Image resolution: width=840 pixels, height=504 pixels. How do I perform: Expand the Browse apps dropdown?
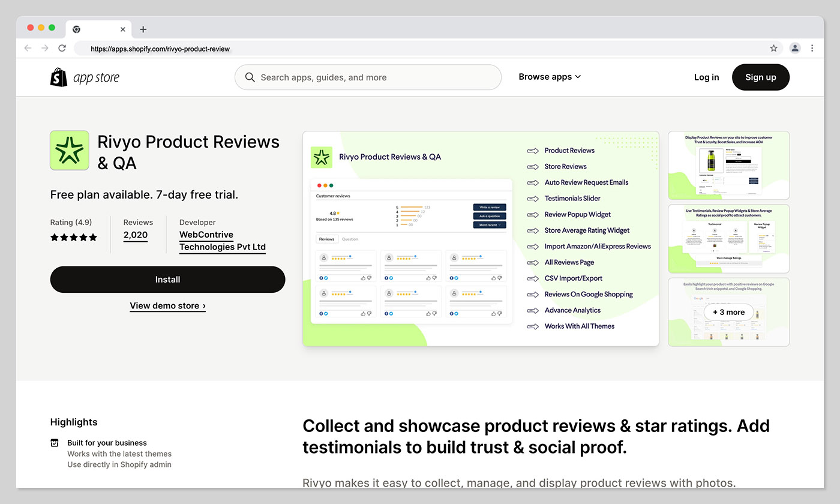tap(549, 77)
